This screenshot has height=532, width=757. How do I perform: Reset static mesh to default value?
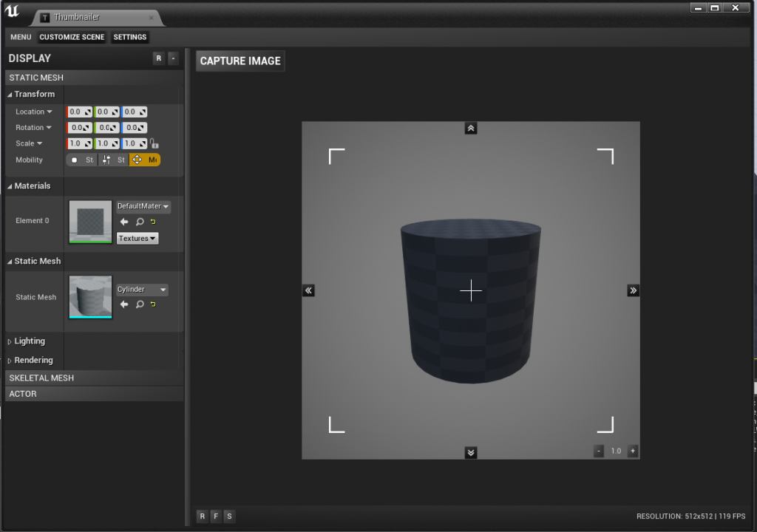pyautogui.click(x=153, y=304)
